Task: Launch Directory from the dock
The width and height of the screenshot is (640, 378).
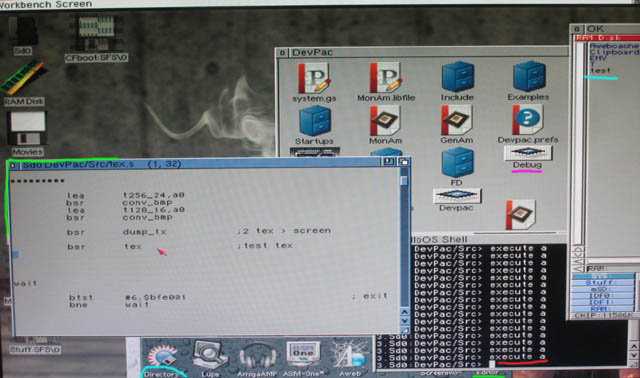Action: point(162,360)
